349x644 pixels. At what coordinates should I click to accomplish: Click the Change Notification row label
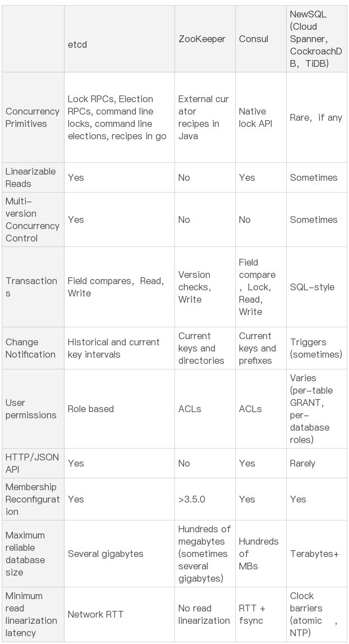31,348
